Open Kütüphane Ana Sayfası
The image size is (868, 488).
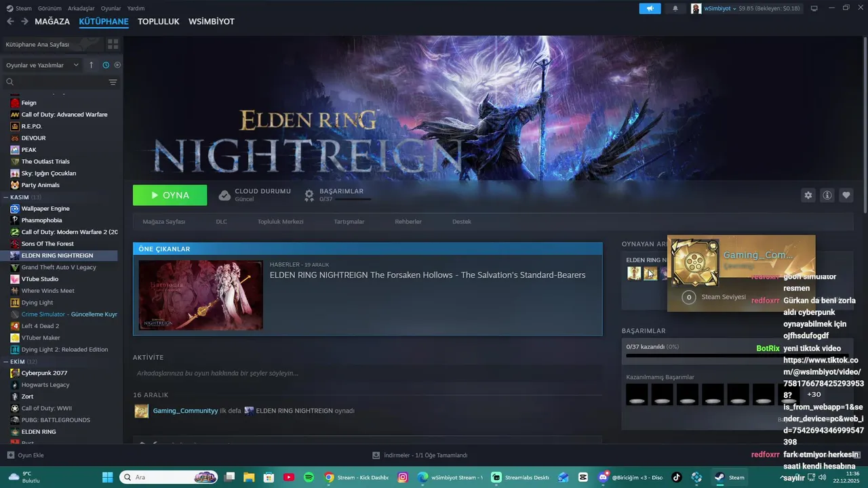[52, 44]
